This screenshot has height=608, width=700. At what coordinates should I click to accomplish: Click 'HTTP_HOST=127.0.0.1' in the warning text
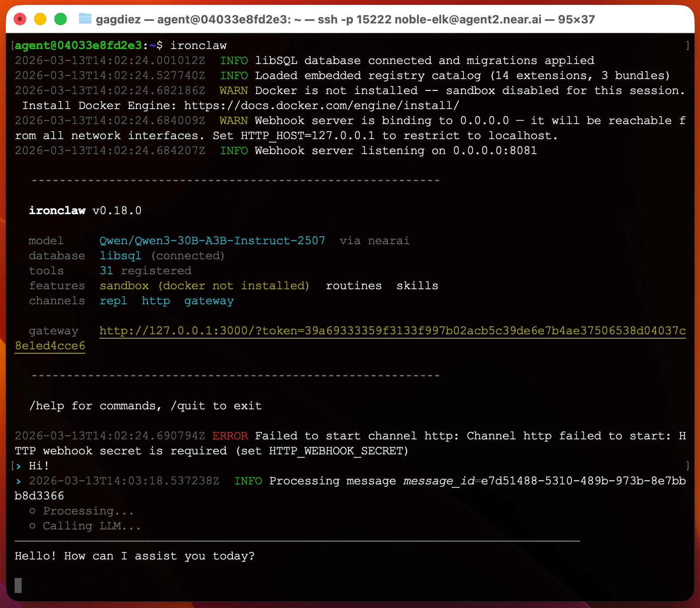[307, 136]
